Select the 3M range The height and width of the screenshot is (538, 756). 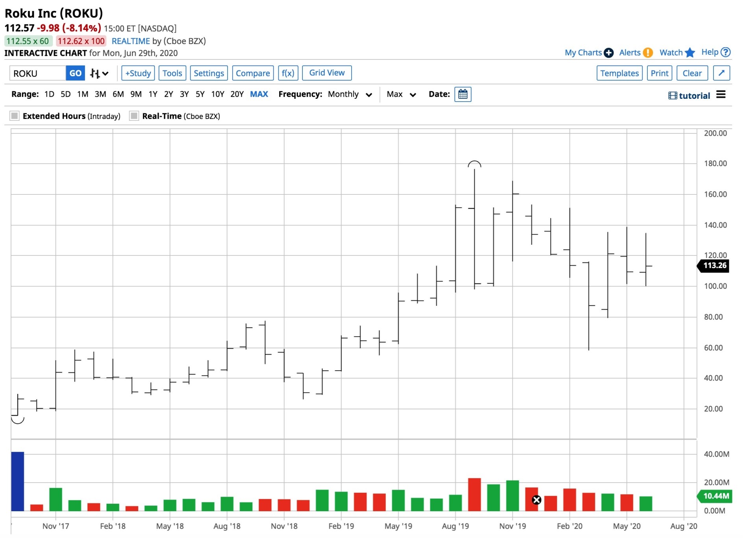[x=100, y=94]
